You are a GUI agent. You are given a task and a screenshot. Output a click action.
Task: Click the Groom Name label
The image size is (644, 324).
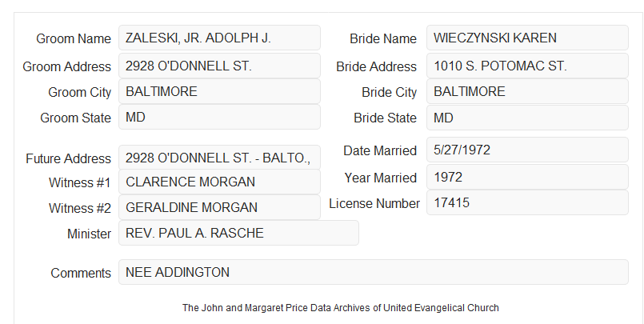coord(74,38)
